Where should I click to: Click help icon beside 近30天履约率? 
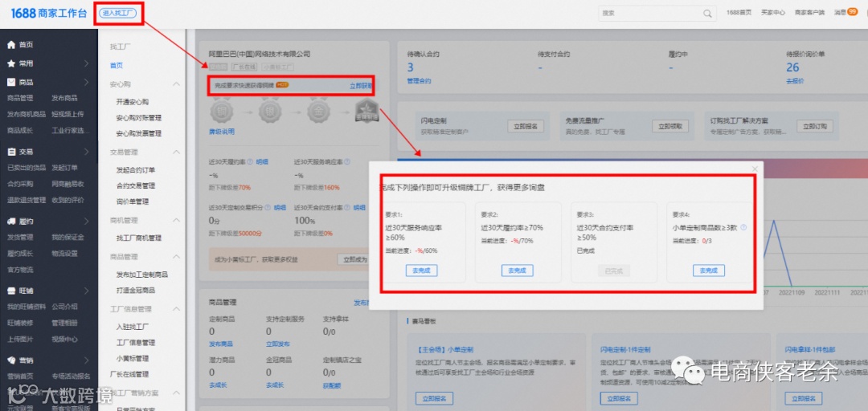[251, 162]
